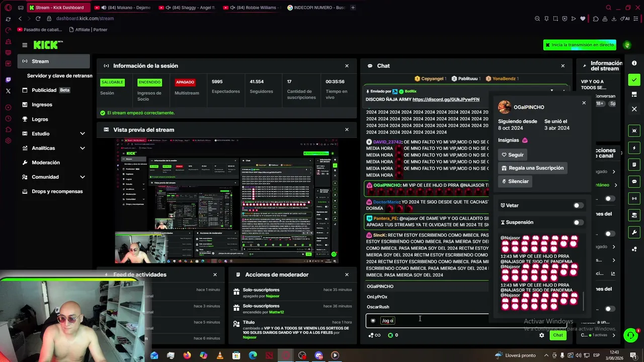
Task: Open a new browser tab
Action: click(353, 8)
